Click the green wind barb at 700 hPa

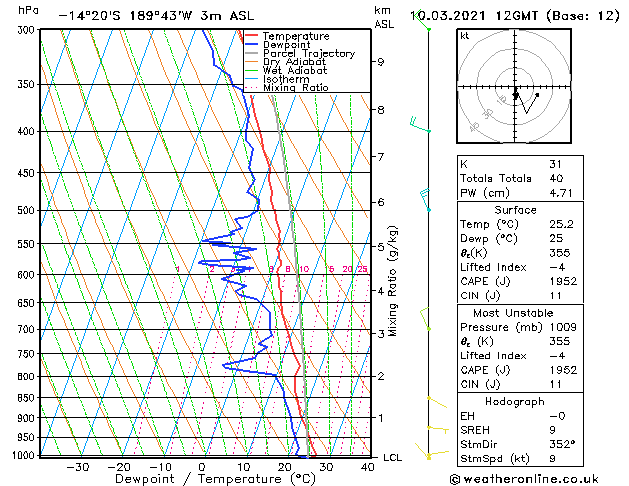(425, 319)
